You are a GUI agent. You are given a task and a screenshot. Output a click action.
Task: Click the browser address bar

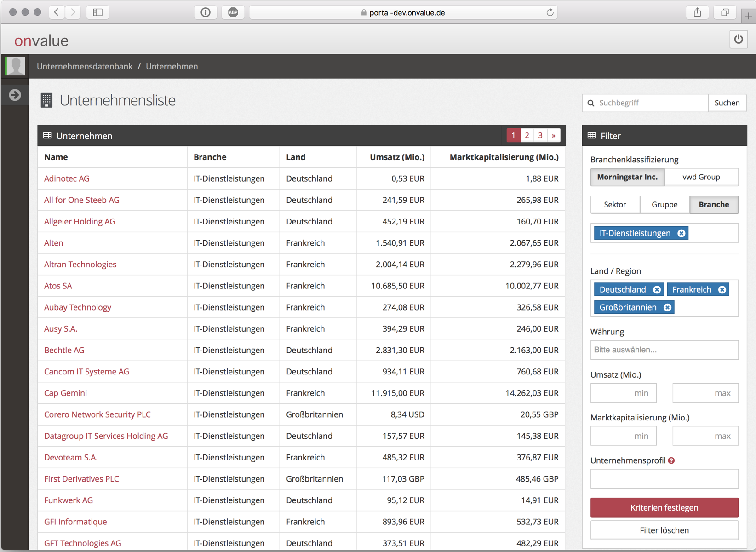point(403,12)
